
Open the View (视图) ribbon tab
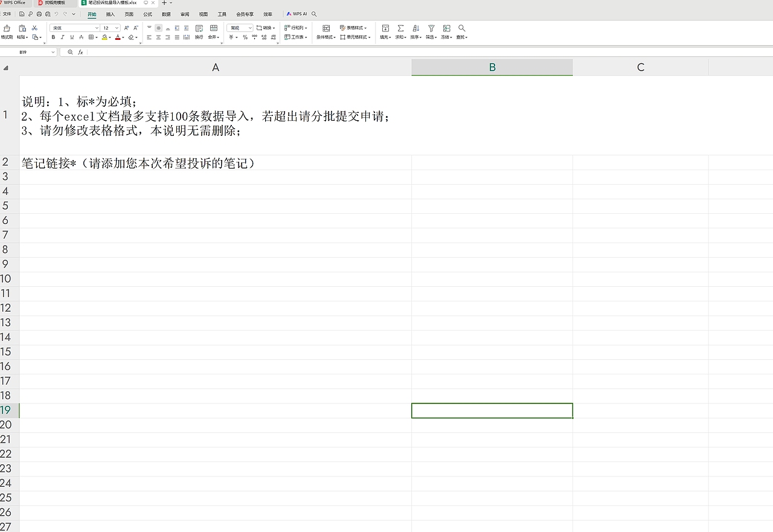tap(204, 14)
